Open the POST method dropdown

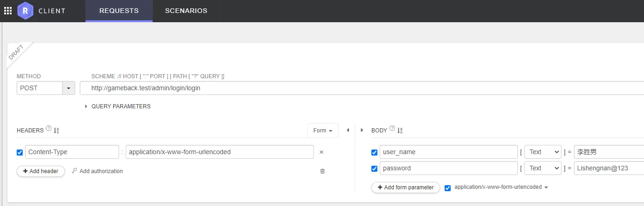coord(69,88)
